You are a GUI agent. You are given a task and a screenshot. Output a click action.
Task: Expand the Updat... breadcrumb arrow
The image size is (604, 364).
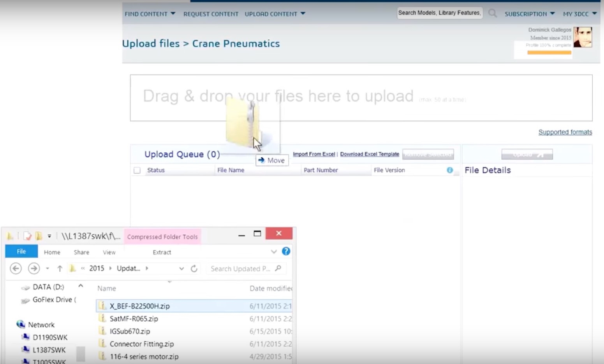pyautogui.click(x=147, y=268)
